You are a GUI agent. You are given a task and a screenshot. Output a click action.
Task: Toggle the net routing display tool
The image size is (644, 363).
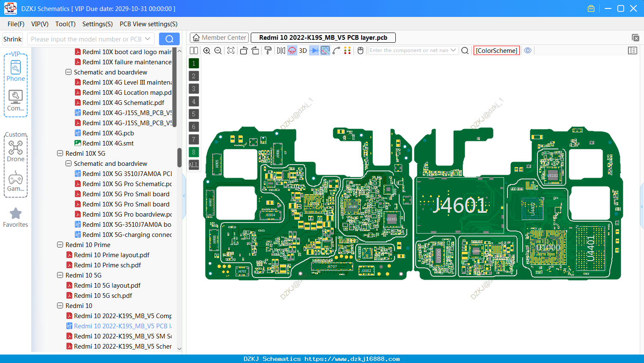point(325,50)
